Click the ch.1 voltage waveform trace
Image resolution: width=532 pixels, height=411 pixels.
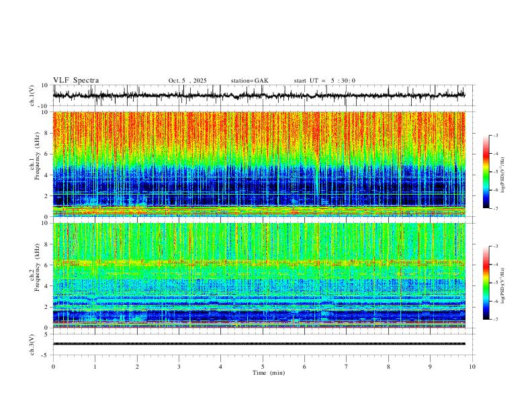(x=259, y=95)
